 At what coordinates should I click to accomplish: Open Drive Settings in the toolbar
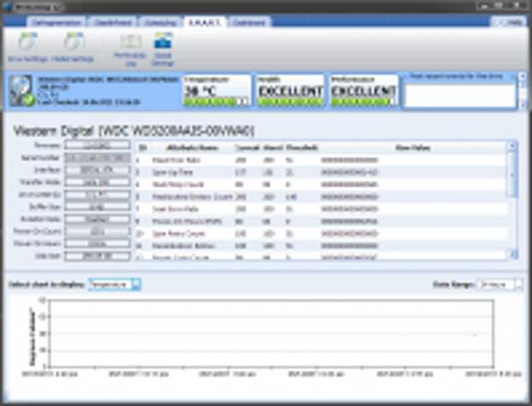point(27,47)
